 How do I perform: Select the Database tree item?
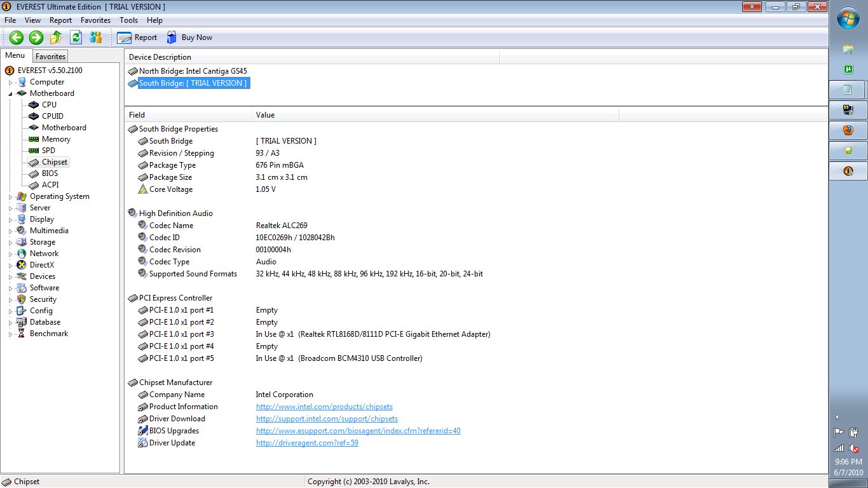click(x=45, y=322)
